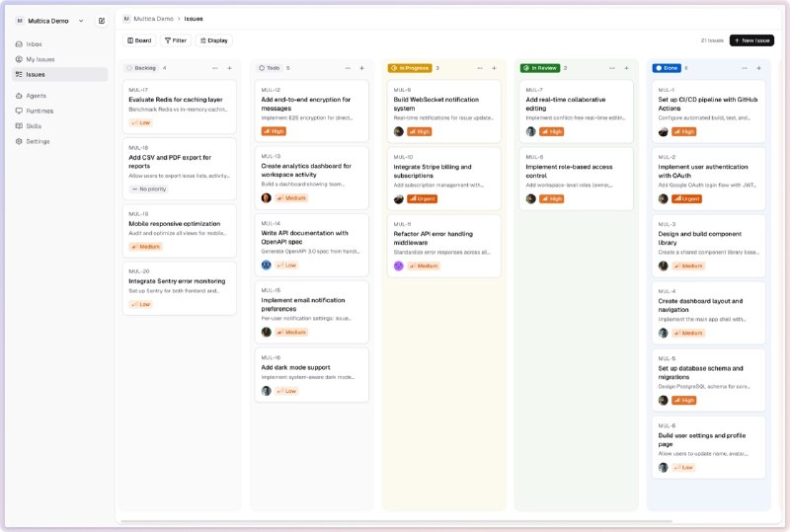790x532 pixels.
Task: Add an issue to In Review column
Action: click(626, 68)
